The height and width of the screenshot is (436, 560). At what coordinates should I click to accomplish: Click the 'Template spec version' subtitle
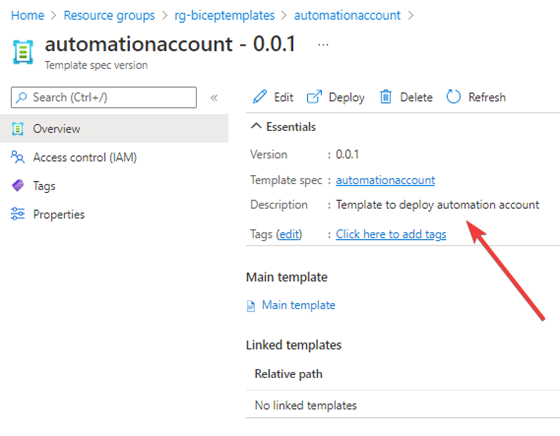click(x=96, y=65)
